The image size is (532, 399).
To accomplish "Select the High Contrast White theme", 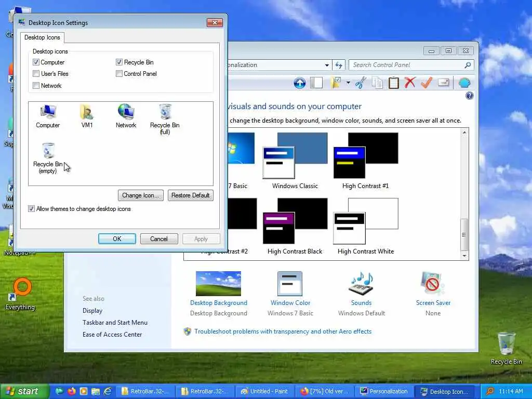I will (365, 227).
